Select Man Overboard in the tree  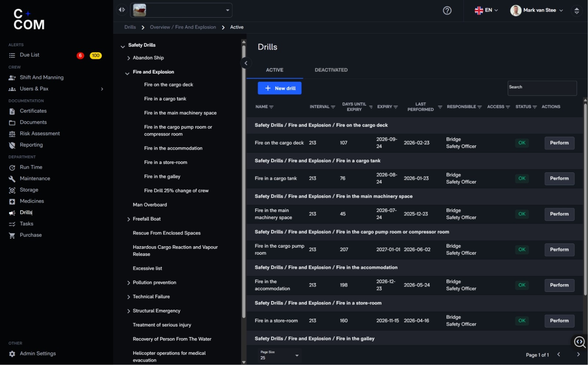point(150,205)
